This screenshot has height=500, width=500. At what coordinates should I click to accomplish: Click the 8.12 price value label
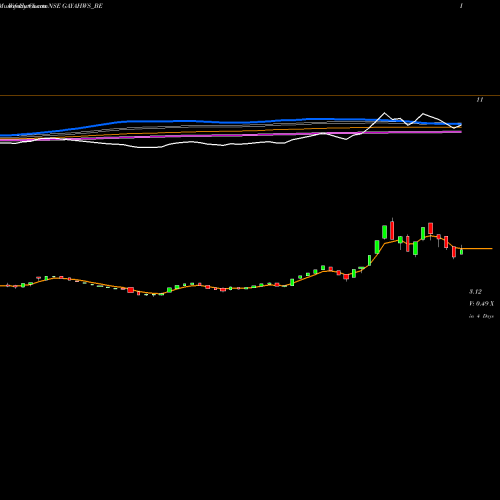click(475, 292)
